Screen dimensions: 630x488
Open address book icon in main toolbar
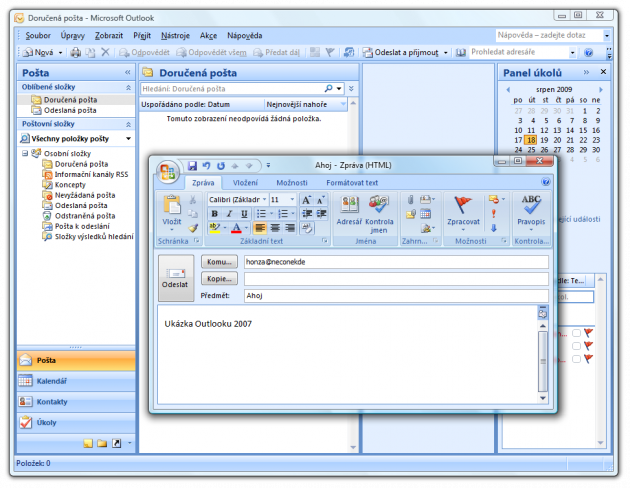(x=461, y=53)
